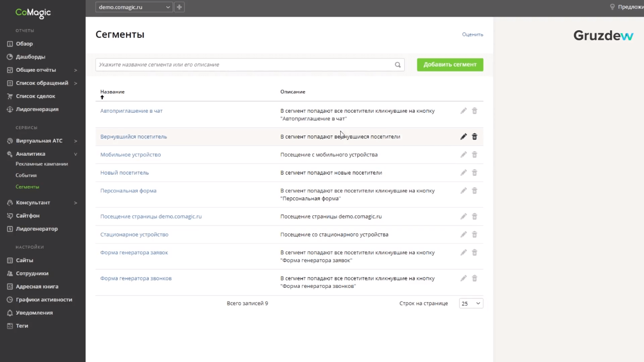Click the Описание column header
This screenshot has width=644, height=362.
293,92
